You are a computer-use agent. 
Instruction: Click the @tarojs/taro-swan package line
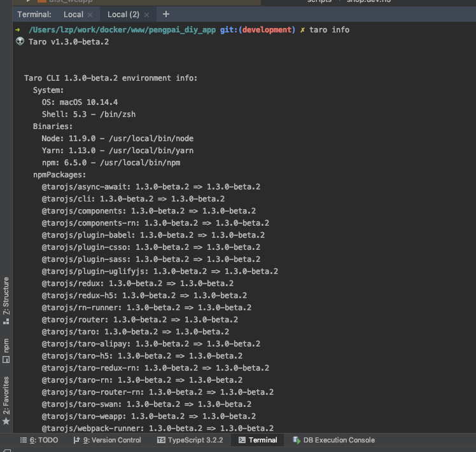146,404
